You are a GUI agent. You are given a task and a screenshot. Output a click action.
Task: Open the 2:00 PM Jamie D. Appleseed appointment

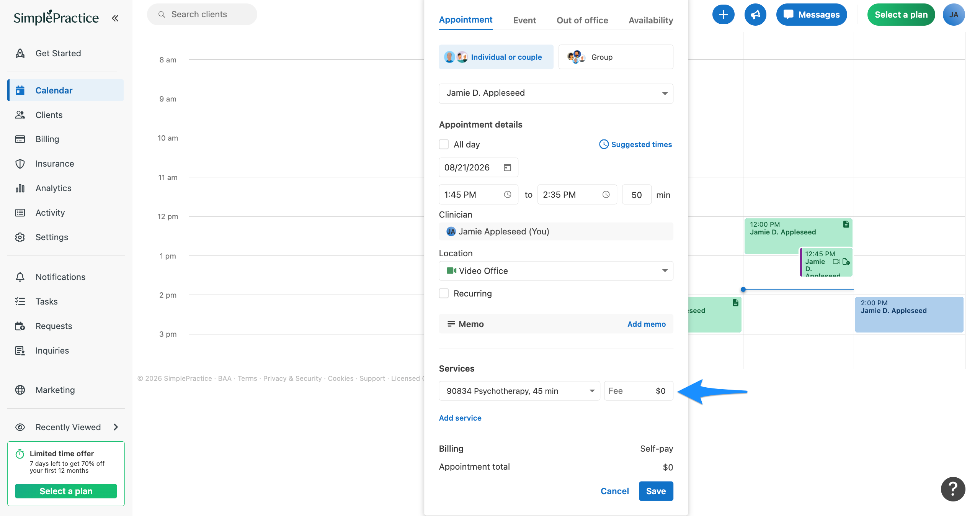click(909, 315)
